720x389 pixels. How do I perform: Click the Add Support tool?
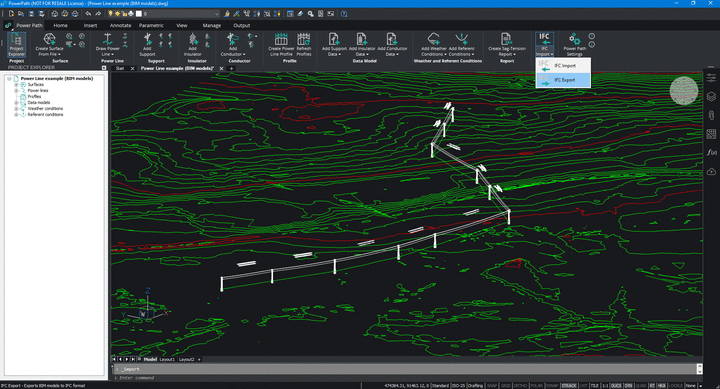(147, 44)
